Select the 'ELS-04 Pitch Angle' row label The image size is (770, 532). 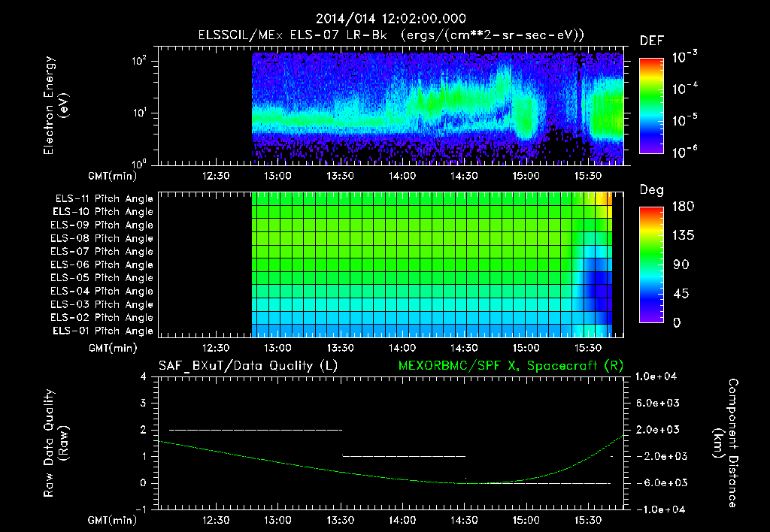[102, 292]
